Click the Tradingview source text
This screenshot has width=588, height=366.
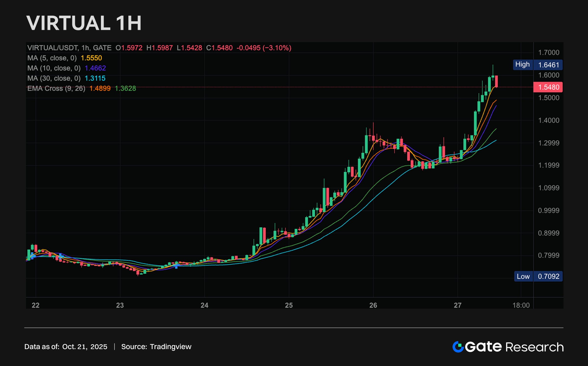pos(171,347)
